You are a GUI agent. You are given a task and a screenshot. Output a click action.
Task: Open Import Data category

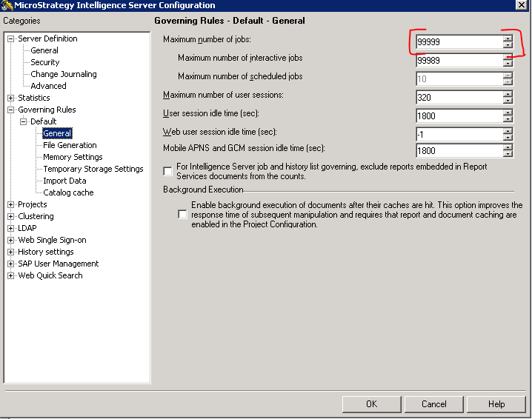[x=64, y=181]
